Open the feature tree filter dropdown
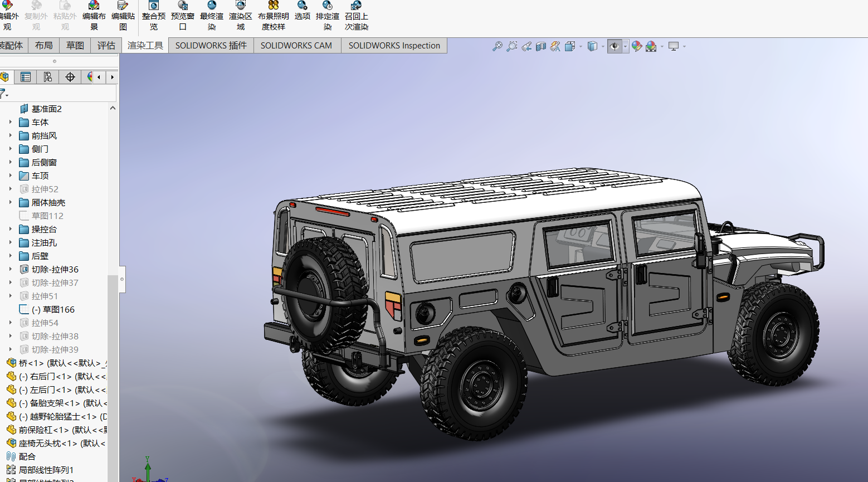 4,94
